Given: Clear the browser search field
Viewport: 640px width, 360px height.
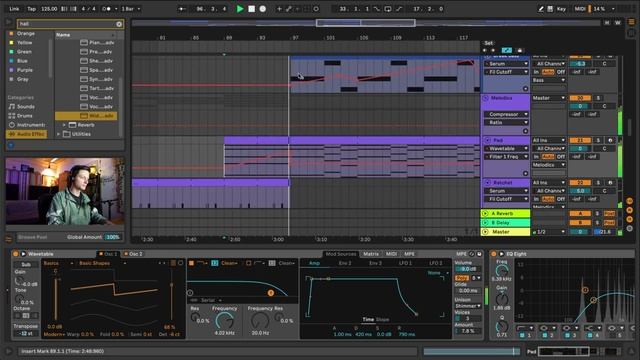Looking at the screenshot, I should [119, 24].
